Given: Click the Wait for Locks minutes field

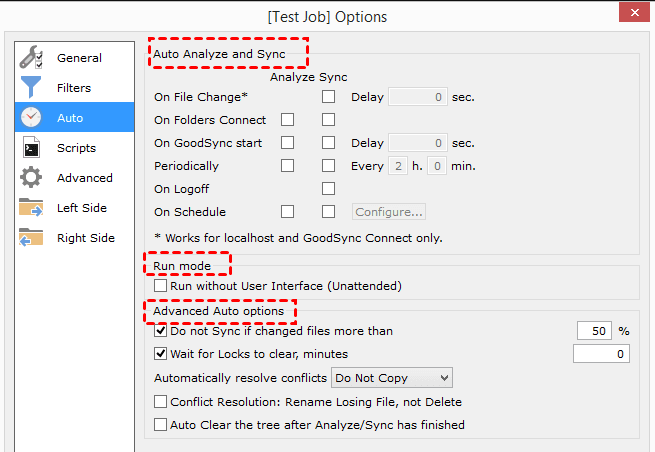Looking at the screenshot, I should pyautogui.click(x=601, y=354).
